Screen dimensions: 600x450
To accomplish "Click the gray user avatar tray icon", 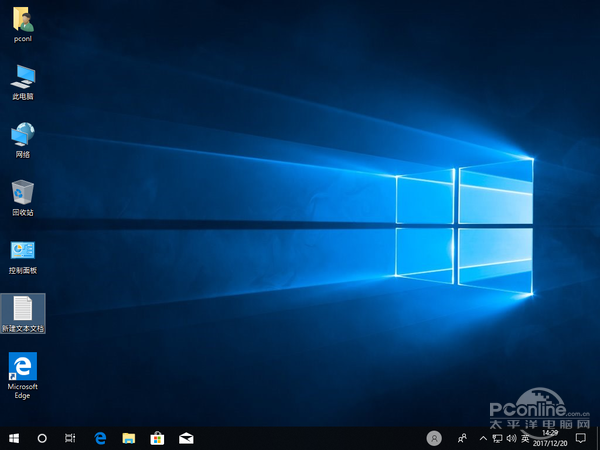I will tap(434, 439).
